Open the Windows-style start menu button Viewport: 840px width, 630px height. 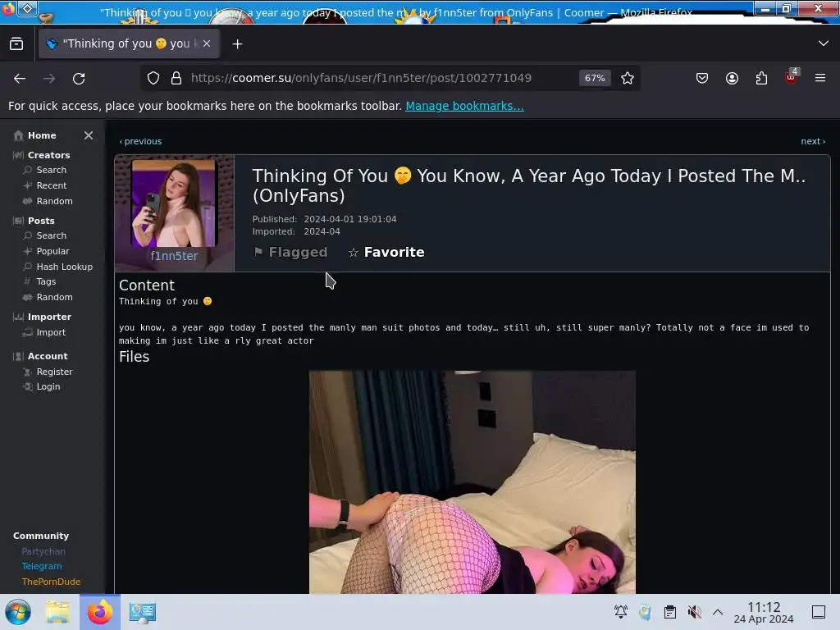tap(18, 612)
